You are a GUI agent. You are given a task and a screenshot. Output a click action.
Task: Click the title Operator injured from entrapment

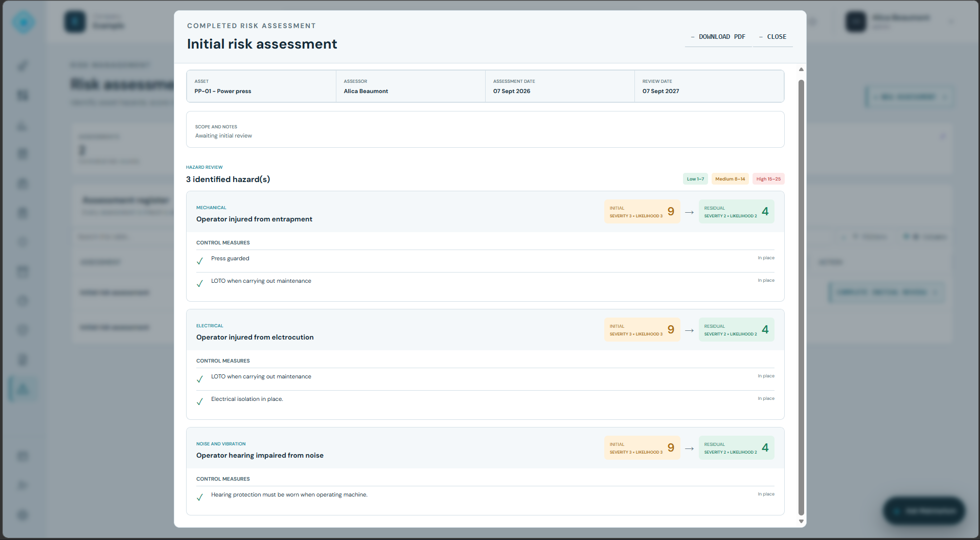coord(254,219)
